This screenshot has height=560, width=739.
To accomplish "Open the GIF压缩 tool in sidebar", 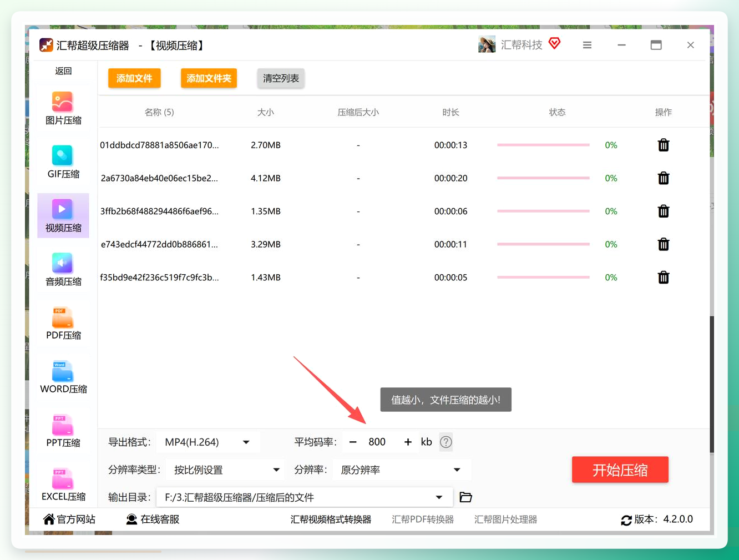I will point(63,163).
